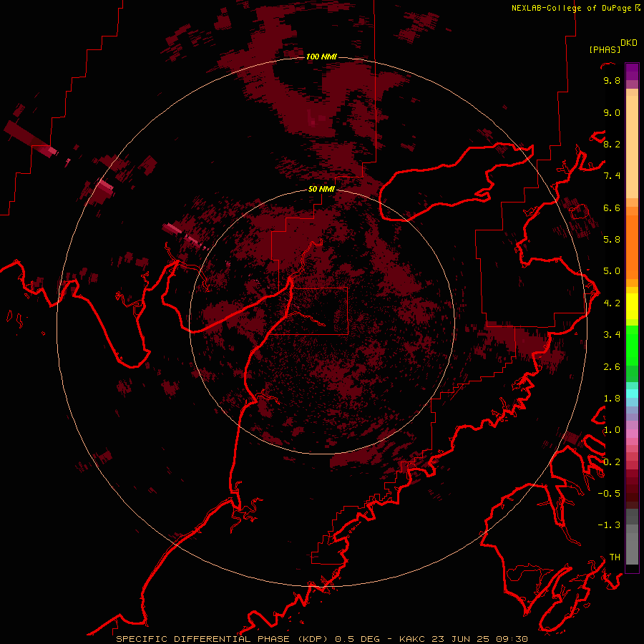Click the -1.3 value on the color scale

[x=609, y=525]
